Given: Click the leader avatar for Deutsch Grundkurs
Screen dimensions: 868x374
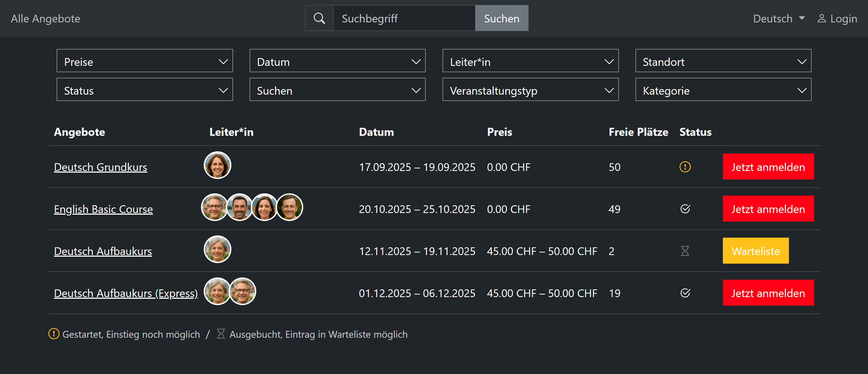Looking at the screenshot, I should [217, 165].
